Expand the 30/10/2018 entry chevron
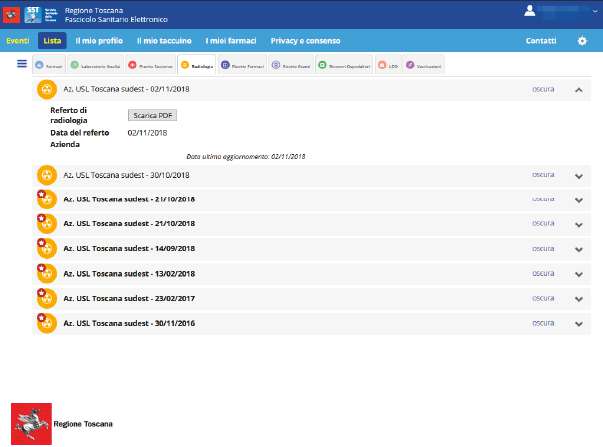Image resolution: width=603 pixels, height=447 pixels. click(x=579, y=176)
